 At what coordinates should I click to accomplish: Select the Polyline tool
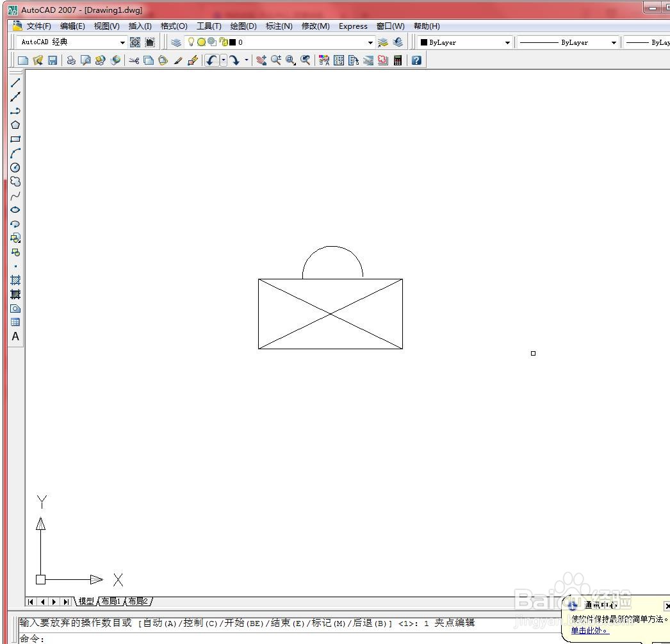(15, 111)
